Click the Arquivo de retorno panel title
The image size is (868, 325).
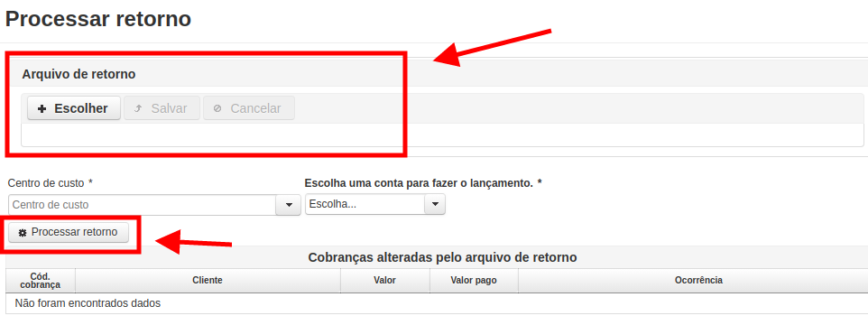[x=78, y=74]
